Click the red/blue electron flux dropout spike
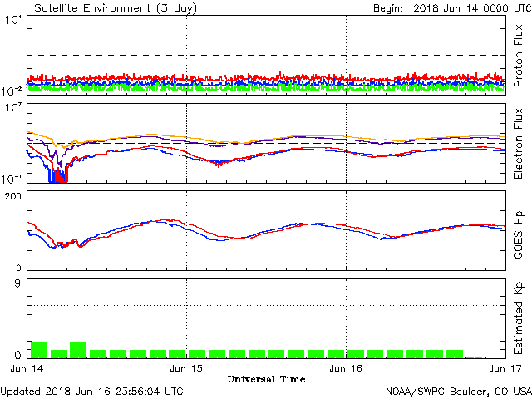The image size is (532, 399). 57,175
